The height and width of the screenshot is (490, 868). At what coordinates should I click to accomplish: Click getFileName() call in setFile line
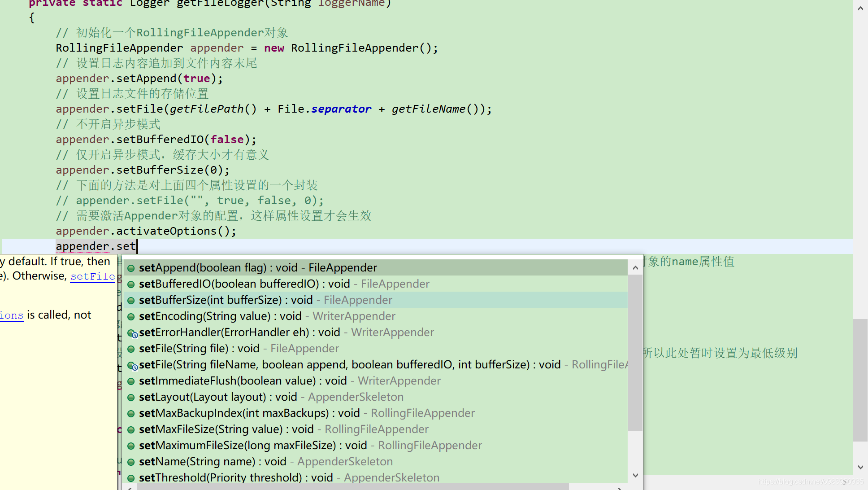point(435,109)
